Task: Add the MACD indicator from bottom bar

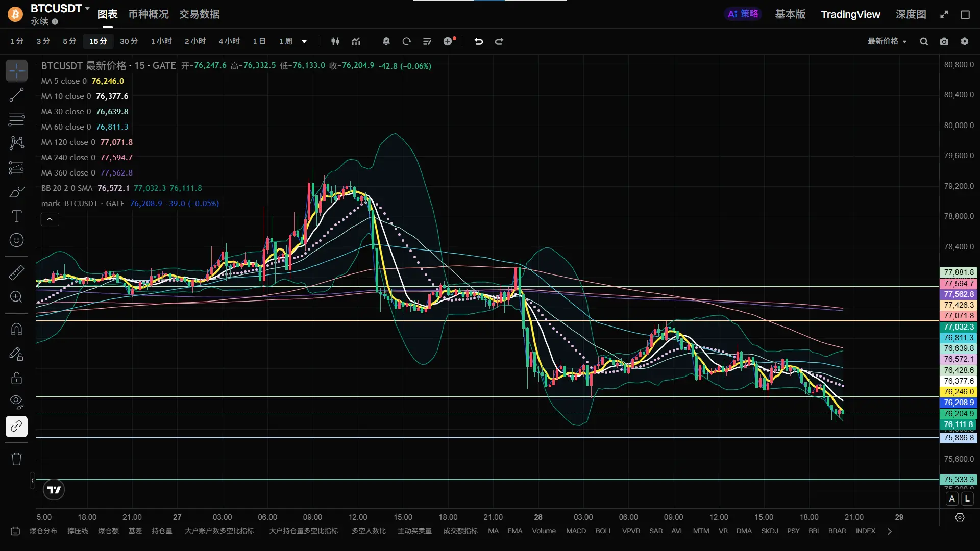Action: [576, 531]
